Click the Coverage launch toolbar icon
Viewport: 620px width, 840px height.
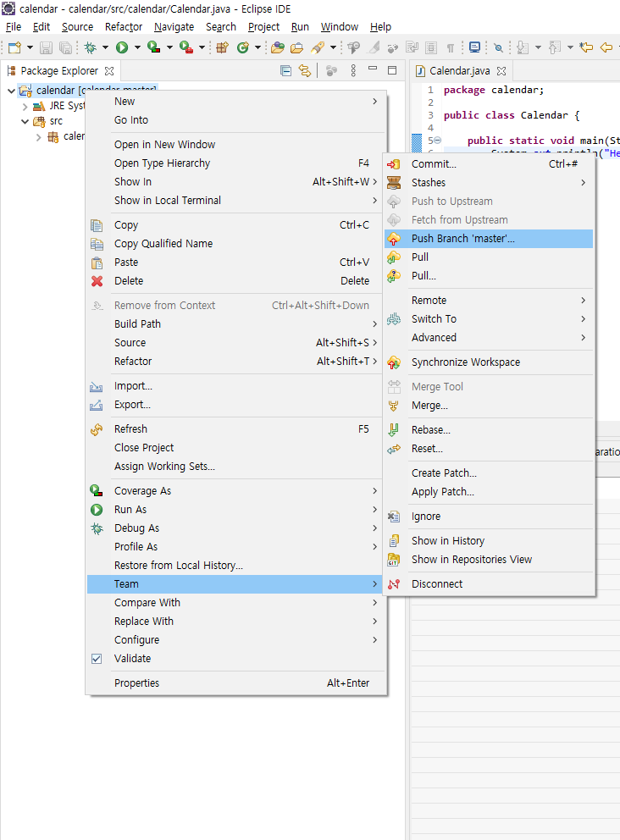[x=154, y=47]
